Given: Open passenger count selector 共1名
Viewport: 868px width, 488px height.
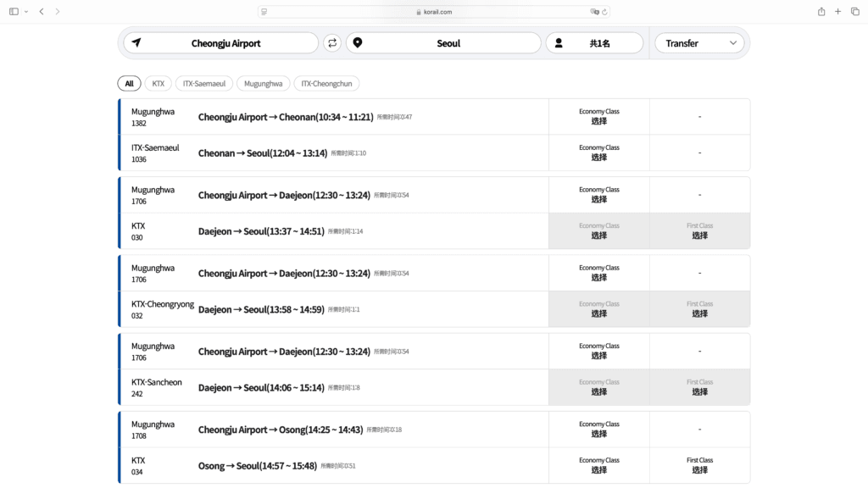Looking at the screenshot, I should pos(594,43).
